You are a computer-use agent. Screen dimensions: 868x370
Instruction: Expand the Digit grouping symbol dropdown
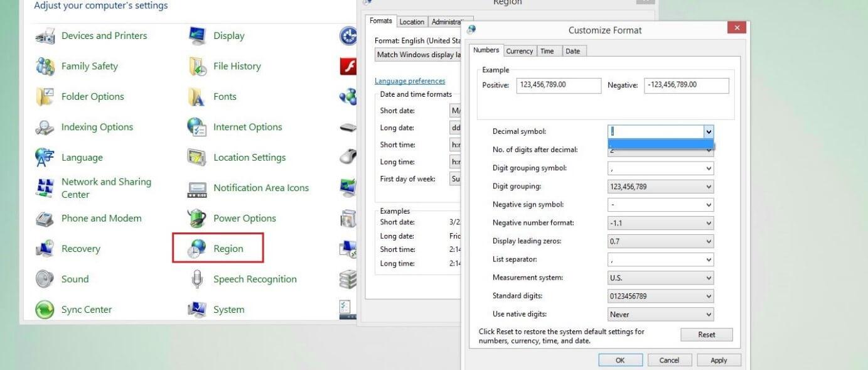tap(709, 168)
